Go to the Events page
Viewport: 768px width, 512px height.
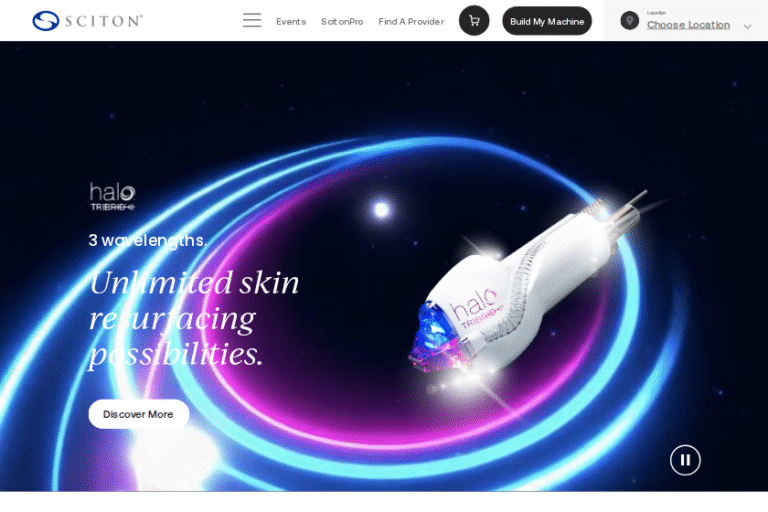[x=291, y=22]
